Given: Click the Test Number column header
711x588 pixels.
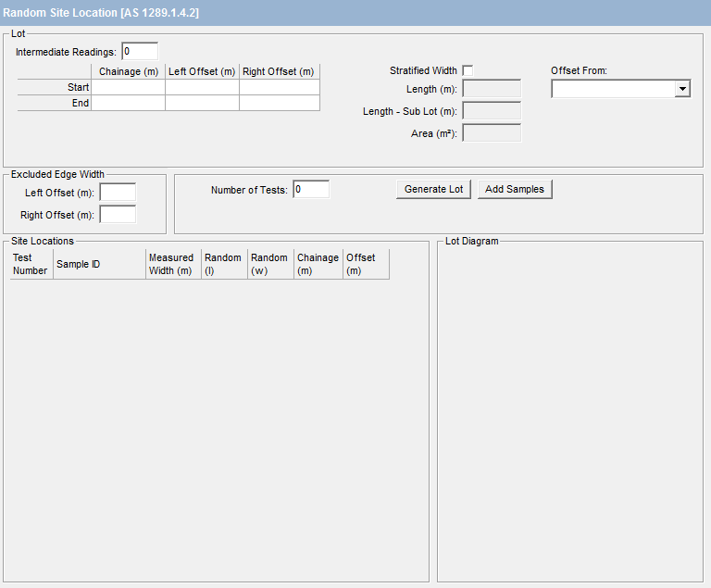Looking at the screenshot, I should click(31, 264).
